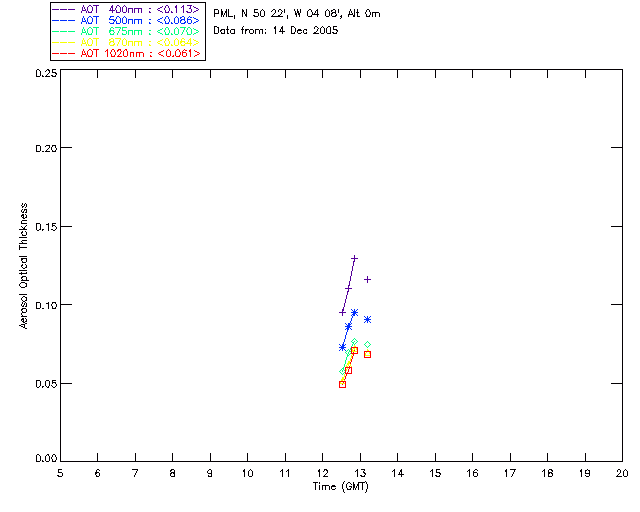Click the x-axis tick label 12

pos(322,473)
